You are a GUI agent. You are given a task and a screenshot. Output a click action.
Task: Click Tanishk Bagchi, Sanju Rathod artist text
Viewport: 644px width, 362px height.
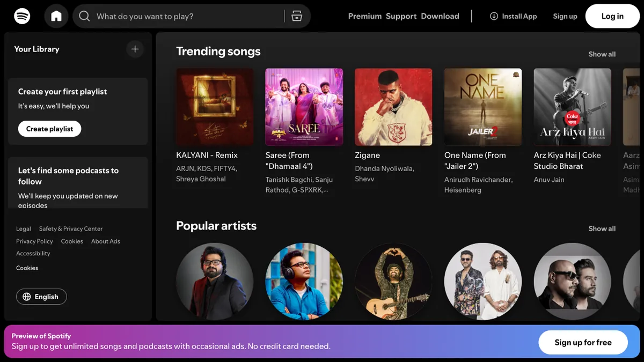tap(299, 184)
